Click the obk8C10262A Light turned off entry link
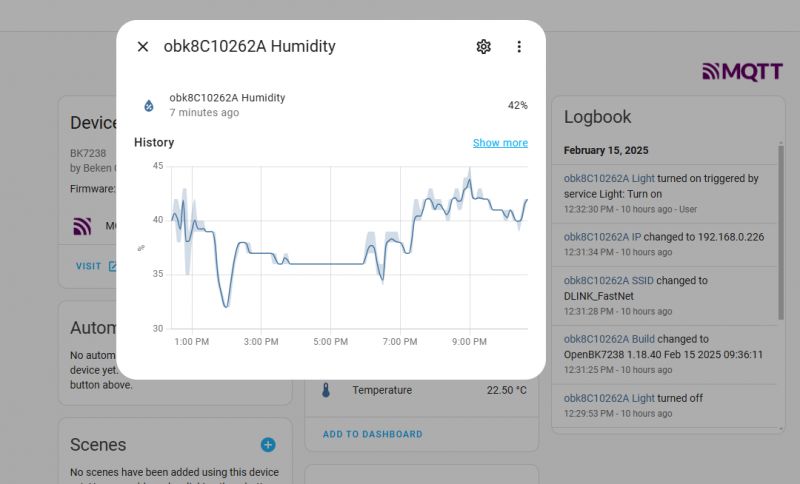Screen dimensions: 800x484 [609, 398]
